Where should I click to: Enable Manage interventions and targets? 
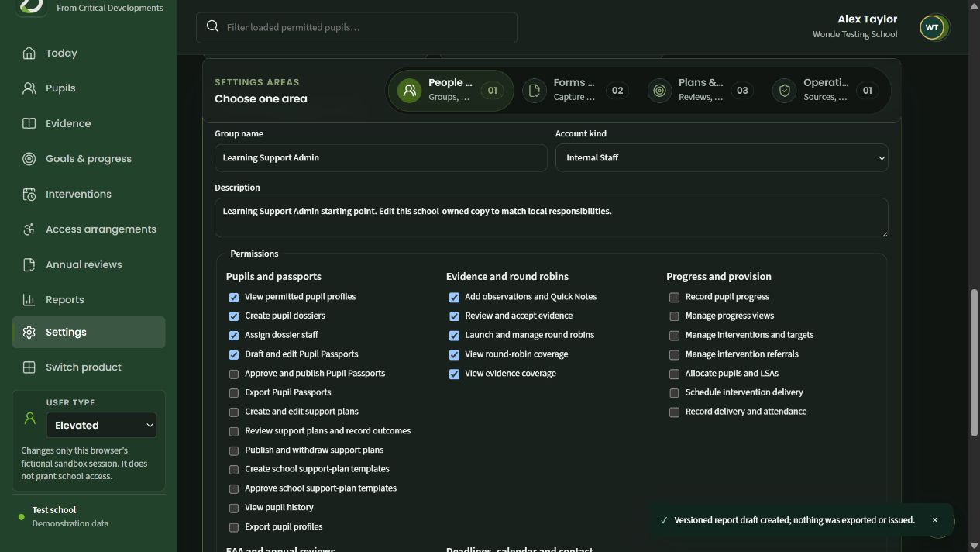[674, 336]
